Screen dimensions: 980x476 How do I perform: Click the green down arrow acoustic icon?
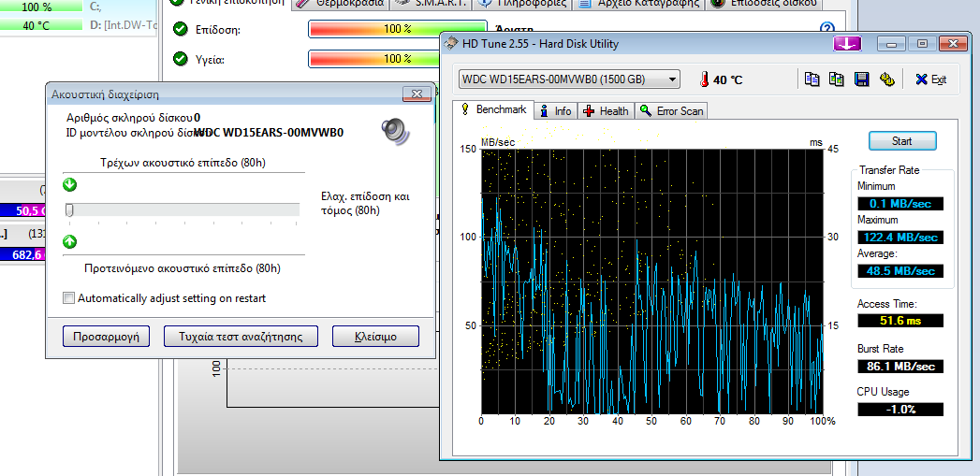(x=69, y=184)
